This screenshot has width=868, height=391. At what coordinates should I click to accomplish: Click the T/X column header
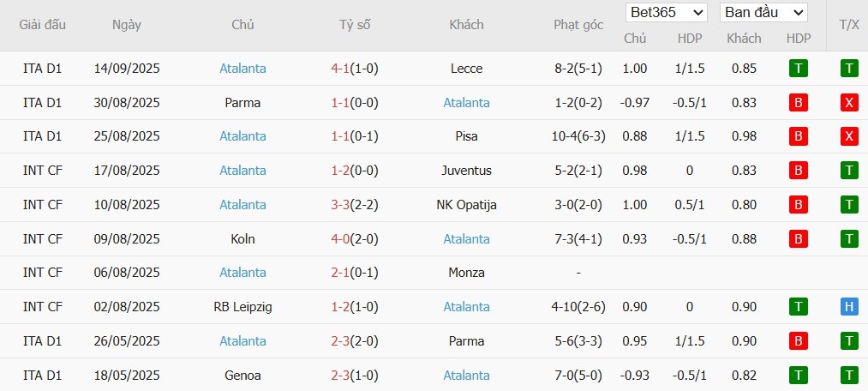[848, 25]
